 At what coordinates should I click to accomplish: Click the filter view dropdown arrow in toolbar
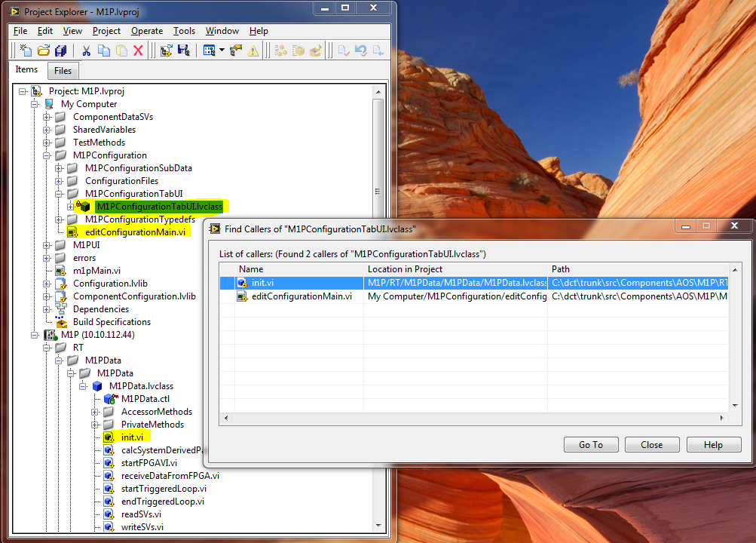click(x=222, y=51)
